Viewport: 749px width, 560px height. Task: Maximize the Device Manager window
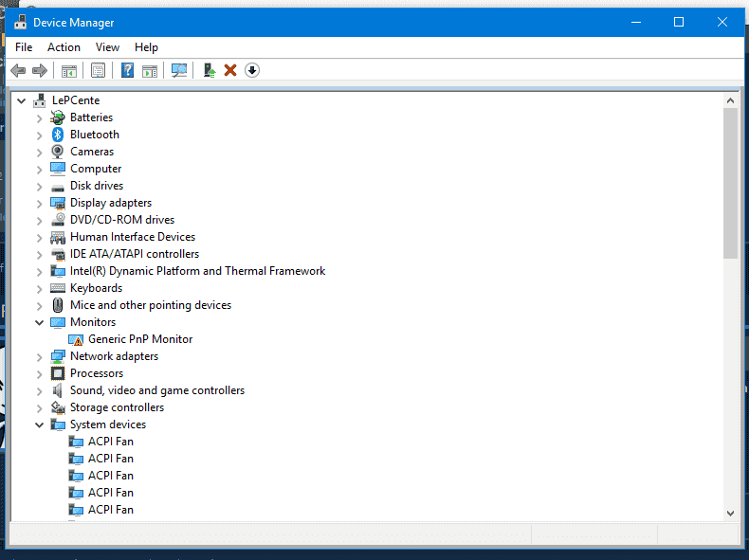point(678,22)
